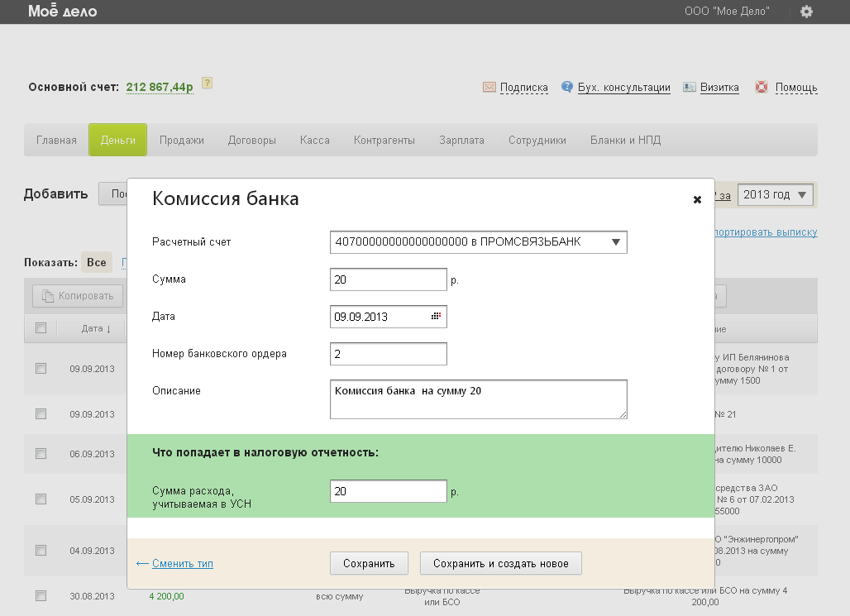Open the 2013 год year dropdown
The width and height of the screenshot is (850, 616).
776,195
